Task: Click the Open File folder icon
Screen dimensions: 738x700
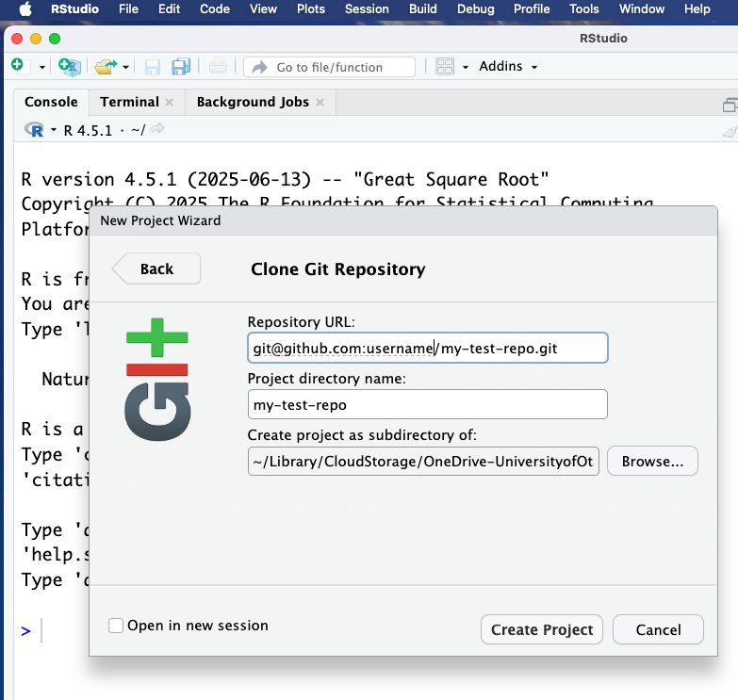Action: (x=104, y=66)
